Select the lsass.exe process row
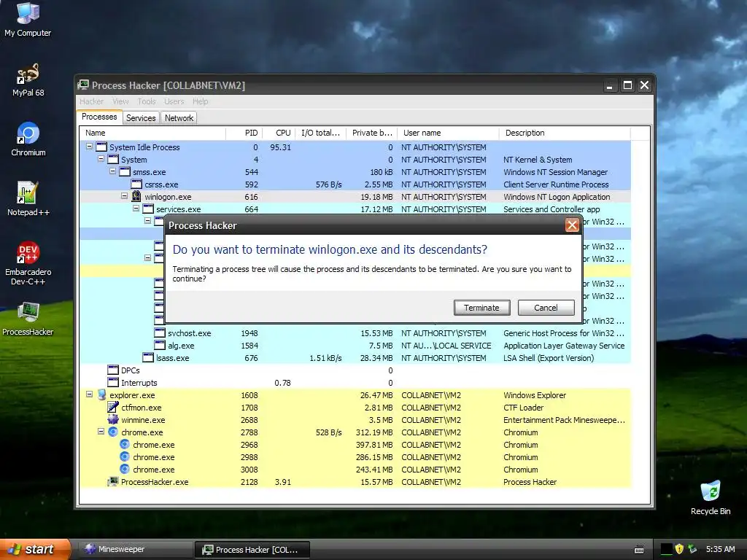The width and height of the screenshot is (747, 560). [355, 357]
